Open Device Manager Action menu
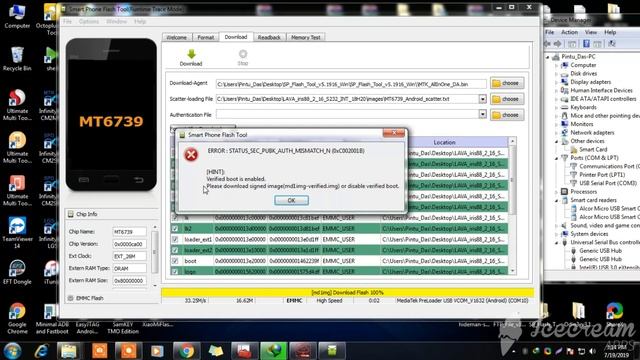Viewport: 640px width, 360px height. pyautogui.click(x=569, y=32)
